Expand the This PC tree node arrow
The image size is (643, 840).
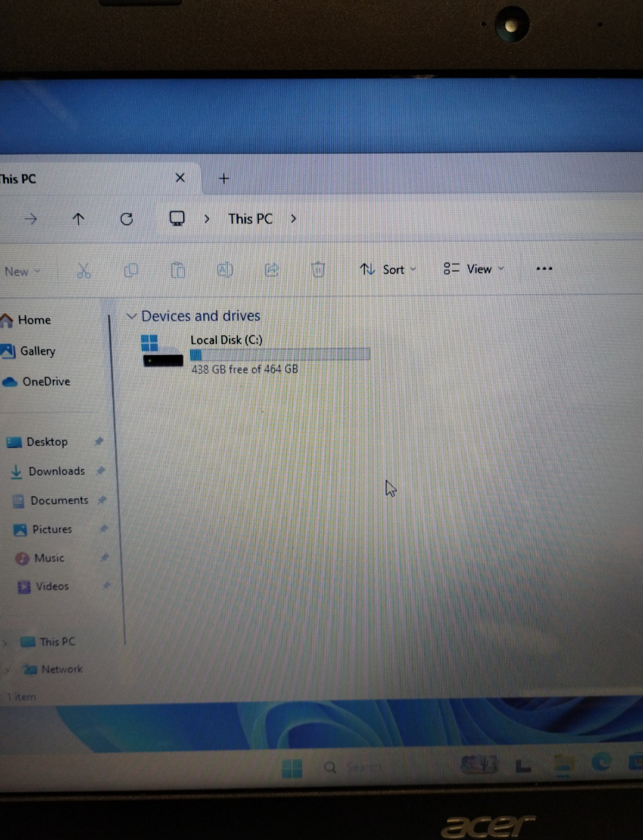coord(5,642)
